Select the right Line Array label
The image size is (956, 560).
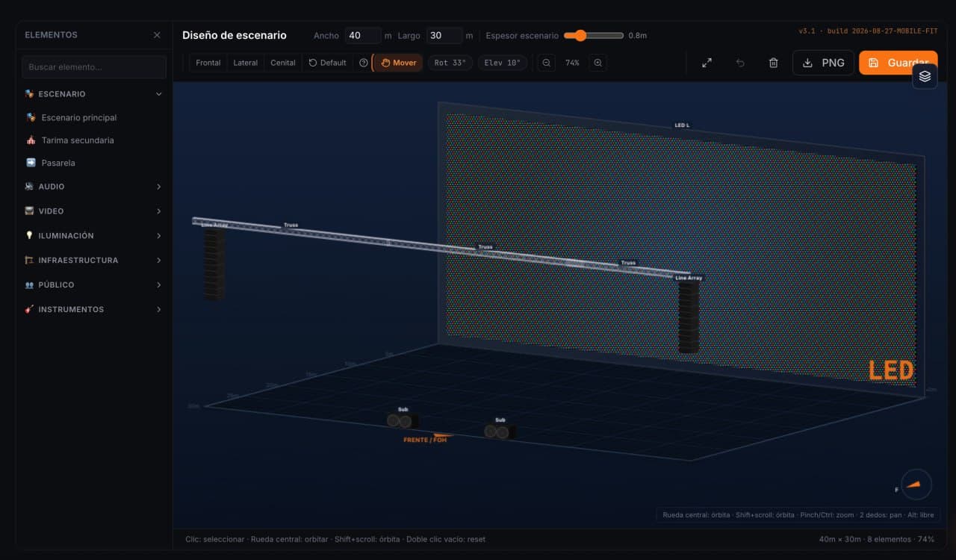coord(689,278)
